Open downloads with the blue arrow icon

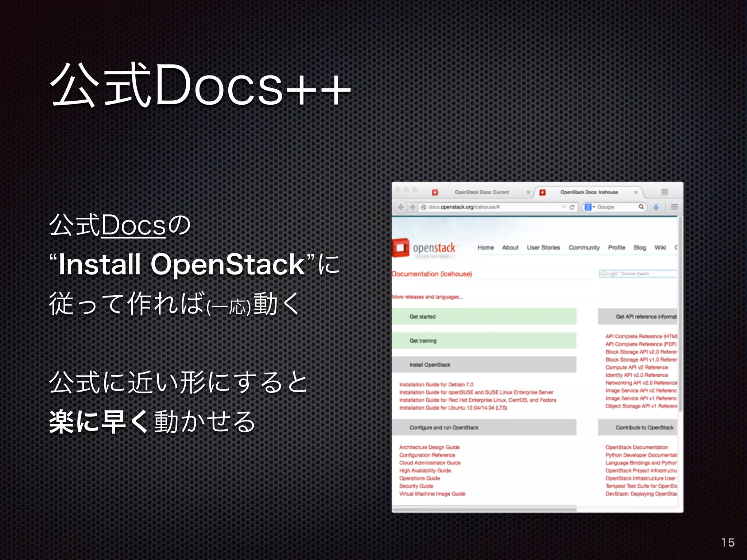[x=656, y=207]
